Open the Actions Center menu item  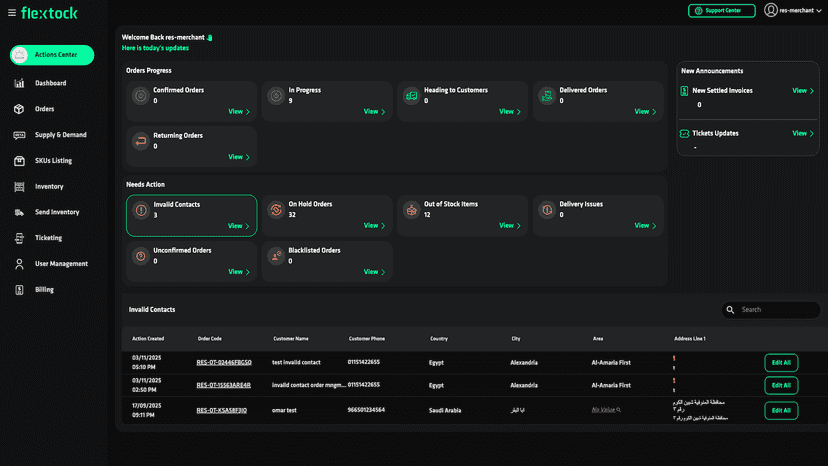[x=52, y=55]
